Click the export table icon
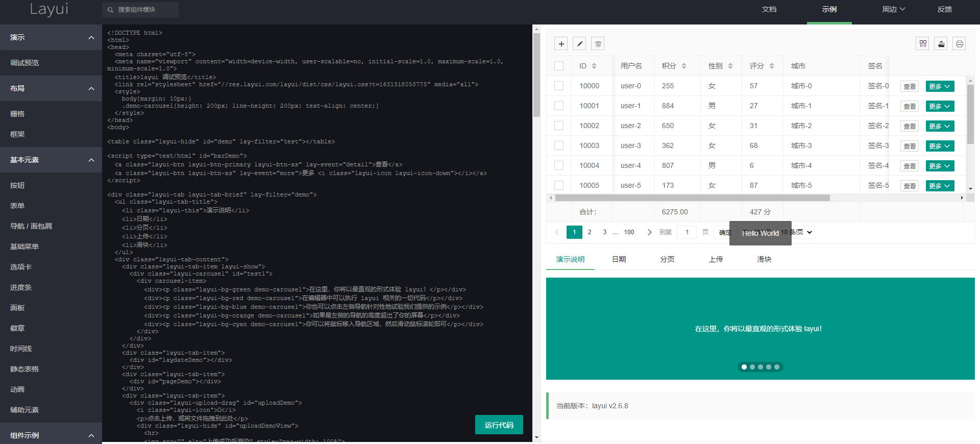 coord(941,44)
